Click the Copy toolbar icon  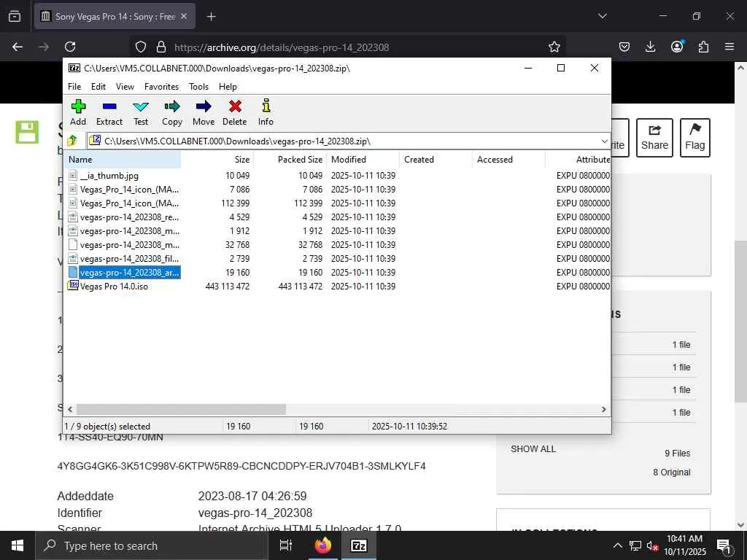pos(172,112)
